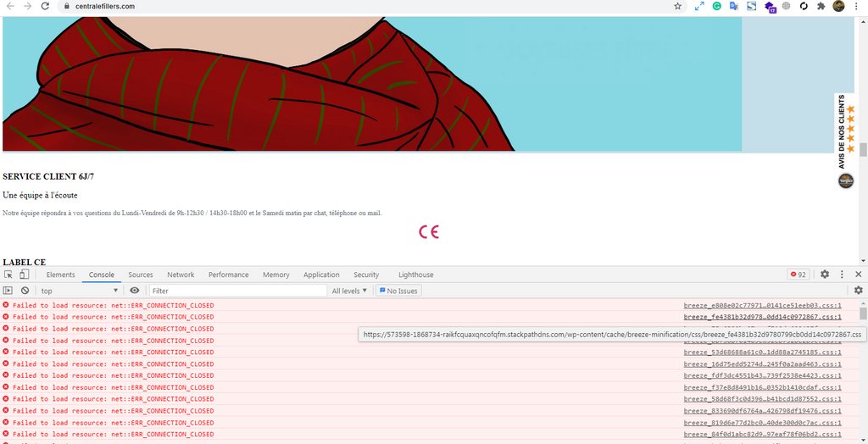The image size is (868, 444).
Task: Show the console sidebar
Action: (x=8, y=291)
